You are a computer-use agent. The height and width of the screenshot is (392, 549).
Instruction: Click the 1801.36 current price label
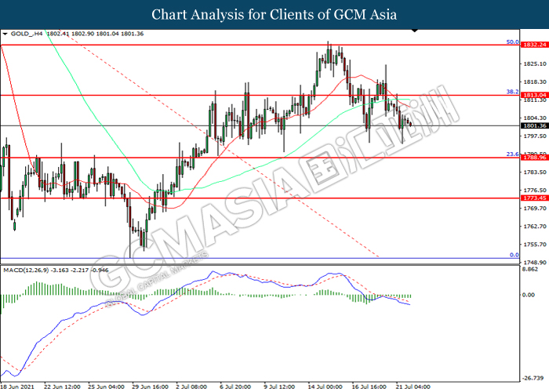tap(534, 125)
